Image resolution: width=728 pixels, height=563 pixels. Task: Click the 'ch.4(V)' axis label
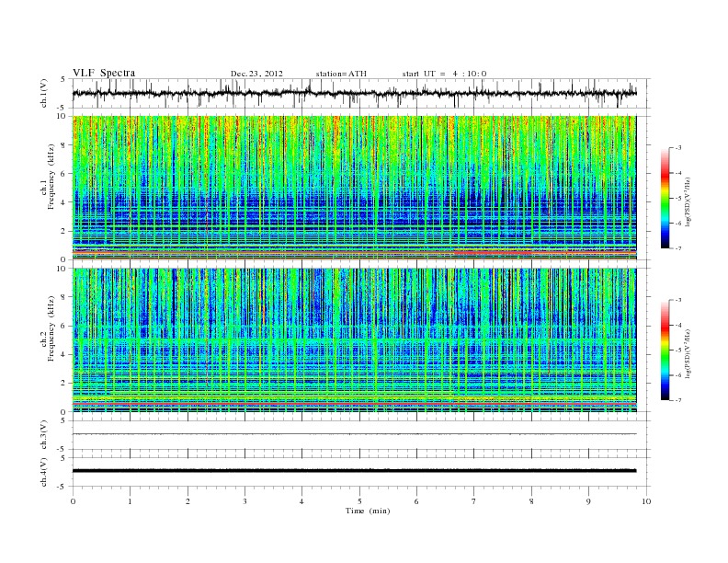pos(44,472)
